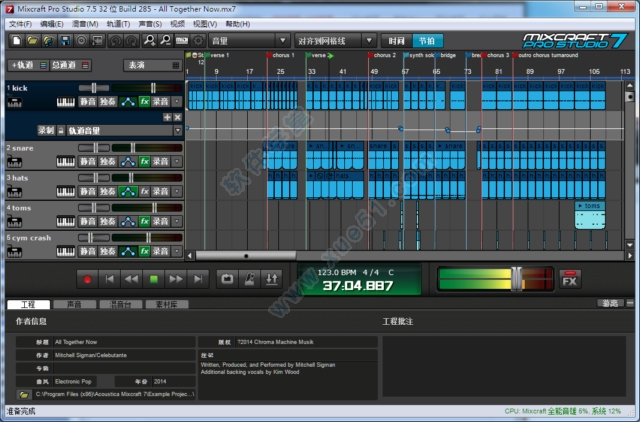
Task: Undo the last action
Action: pyautogui.click(x=116, y=40)
